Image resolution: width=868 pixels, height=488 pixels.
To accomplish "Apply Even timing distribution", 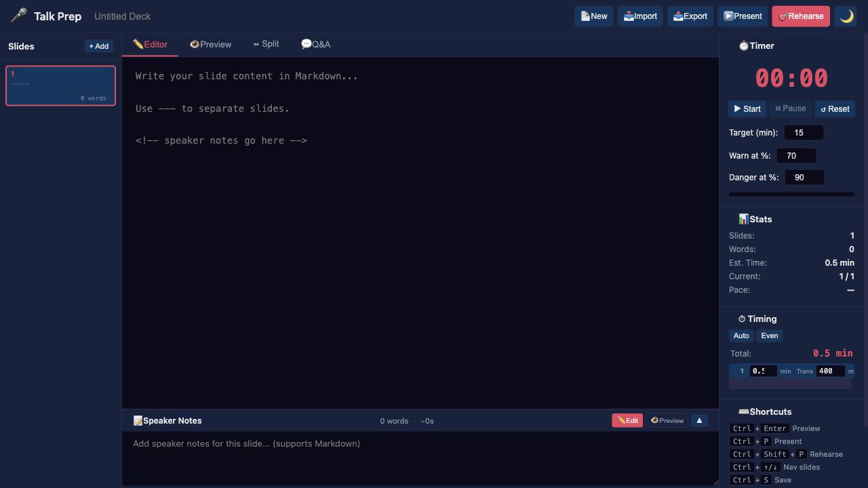I will click(770, 335).
